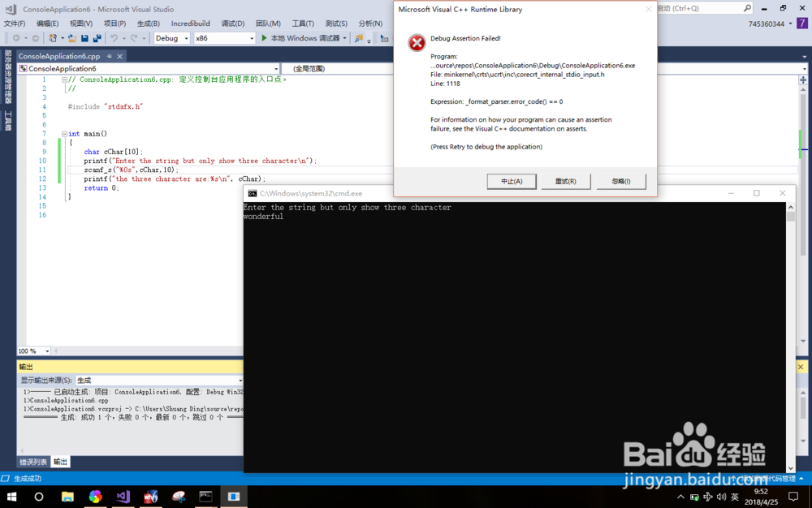Open the debugger target dropdown arrow
The image size is (812, 508).
pyautogui.click(x=344, y=38)
